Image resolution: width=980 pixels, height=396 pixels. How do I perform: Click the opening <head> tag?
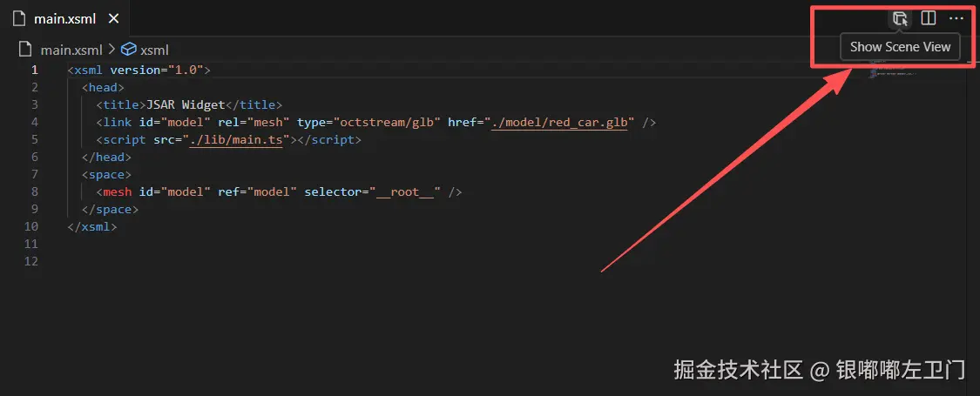(103, 87)
